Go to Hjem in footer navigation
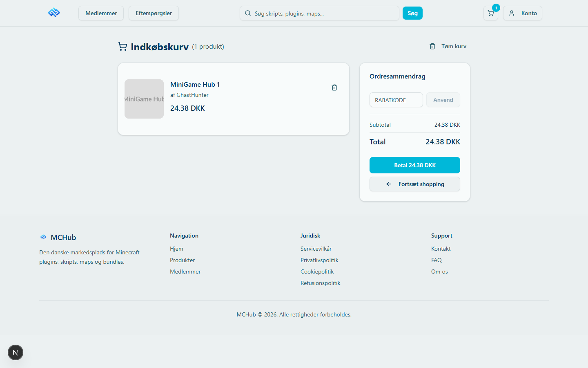The image size is (588, 368). click(x=176, y=249)
